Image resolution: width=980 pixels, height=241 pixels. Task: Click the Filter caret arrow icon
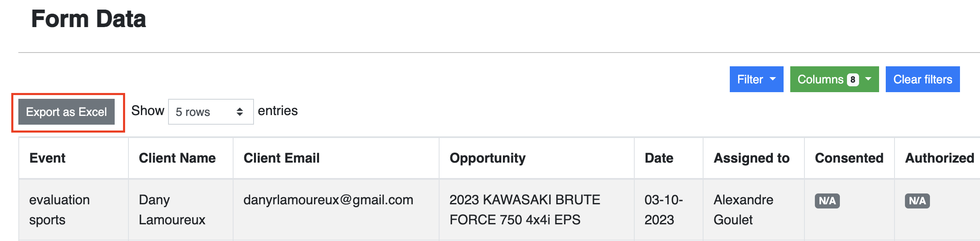point(773,79)
